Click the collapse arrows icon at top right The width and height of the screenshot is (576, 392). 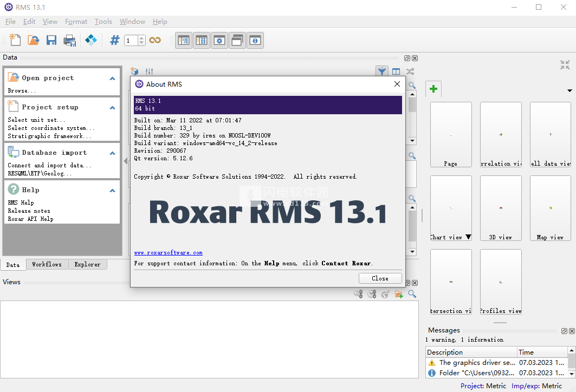pos(565,65)
